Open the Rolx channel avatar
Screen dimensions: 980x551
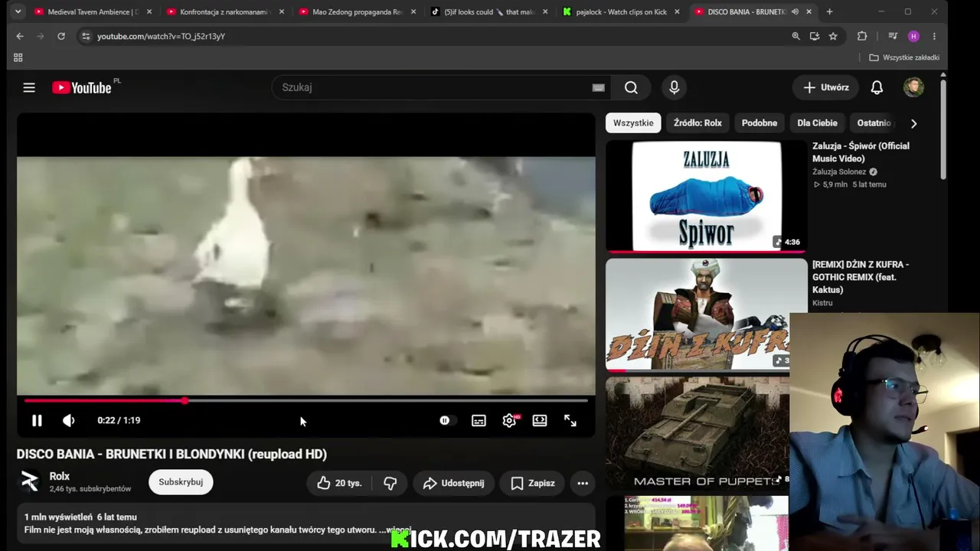point(30,481)
